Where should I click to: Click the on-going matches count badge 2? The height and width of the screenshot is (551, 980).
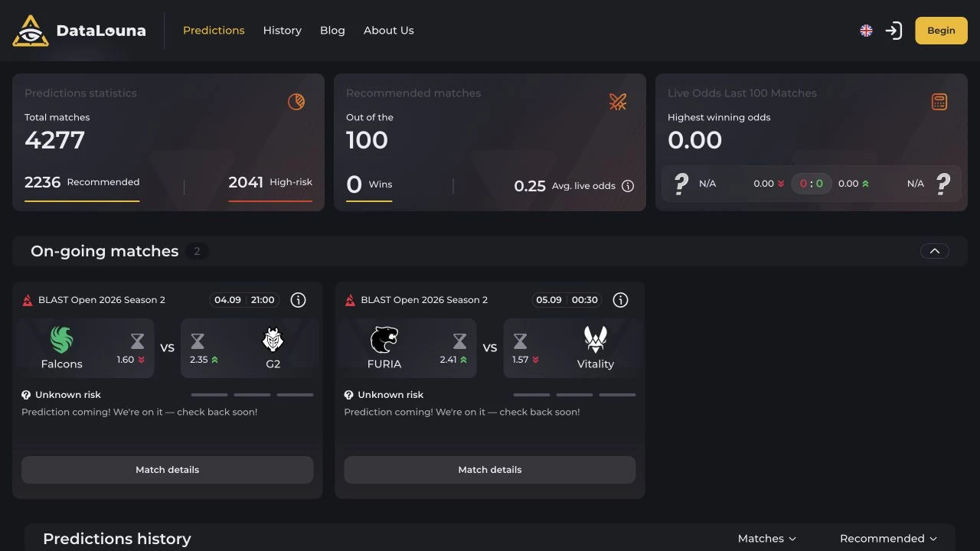click(x=197, y=251)
